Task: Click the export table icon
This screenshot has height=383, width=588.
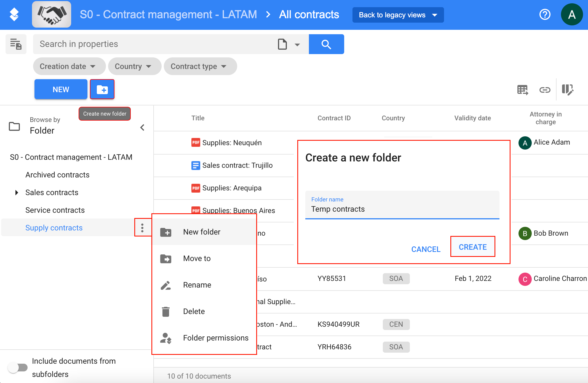Action: 523,90
